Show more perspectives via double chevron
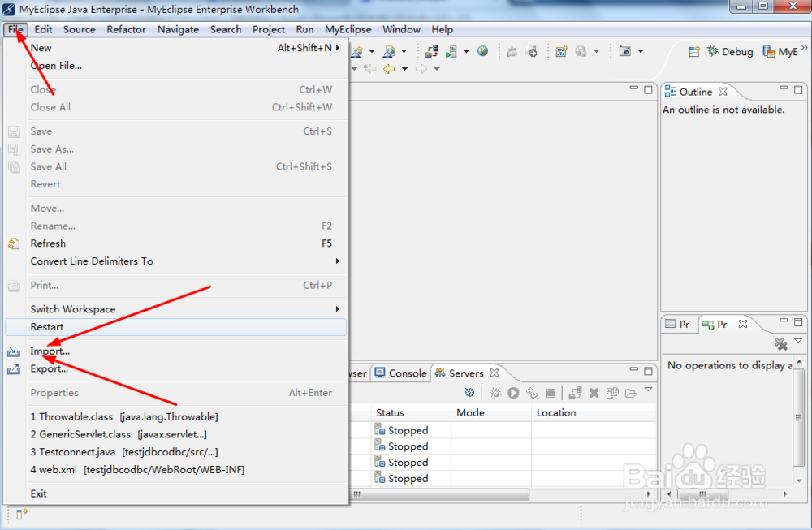Image resolution: width=812 pixels, height=530 pixels. [804, 48]
